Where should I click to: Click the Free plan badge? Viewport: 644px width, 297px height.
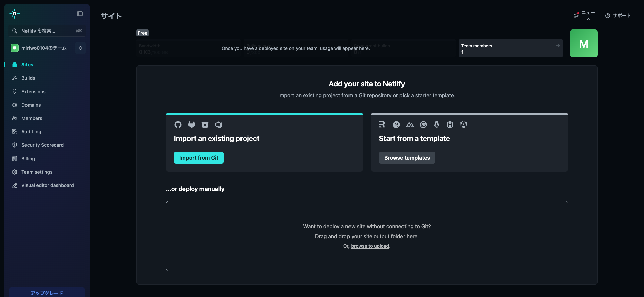142,33
